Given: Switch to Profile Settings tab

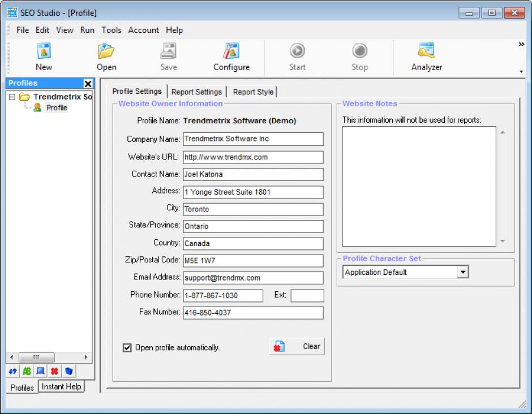Looking at the screenshot, I should click(137, 91).
